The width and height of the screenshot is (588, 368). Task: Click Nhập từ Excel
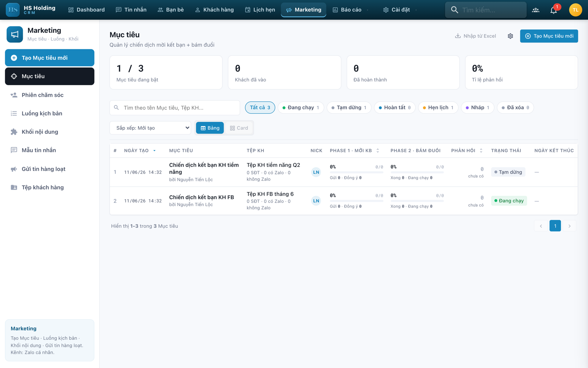(476, 36)
